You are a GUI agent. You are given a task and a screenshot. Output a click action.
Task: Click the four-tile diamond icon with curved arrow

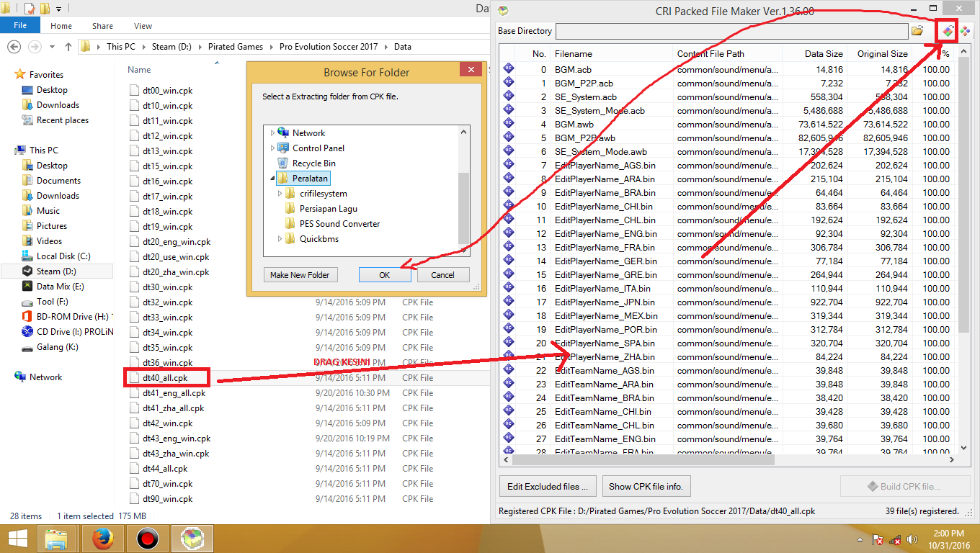click(x=948, y=31)
